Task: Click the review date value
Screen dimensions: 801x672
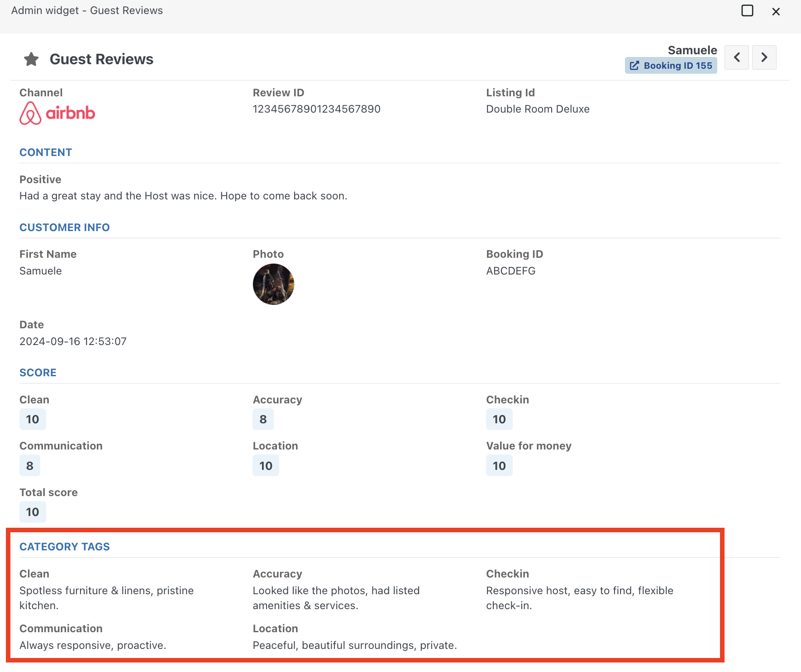Action: click(73, 341)
